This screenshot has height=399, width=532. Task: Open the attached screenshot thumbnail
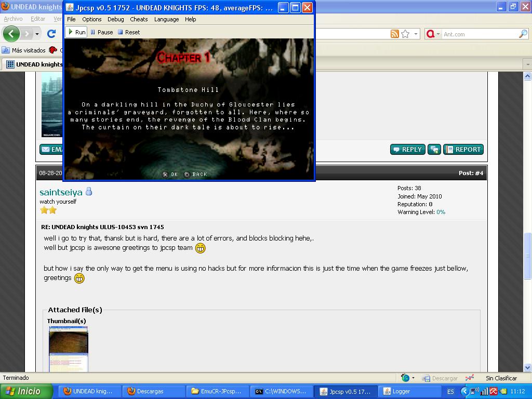click(x=68, y=349)
